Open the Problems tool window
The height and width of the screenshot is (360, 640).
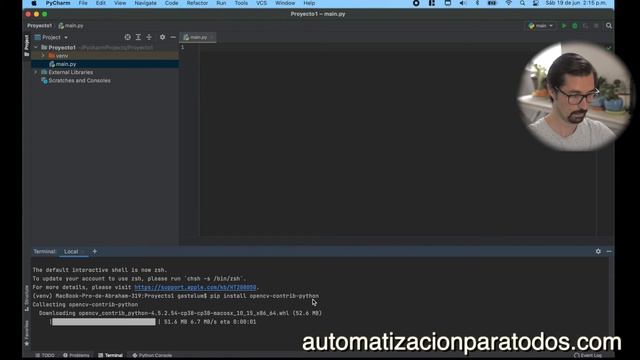(76, 356)
